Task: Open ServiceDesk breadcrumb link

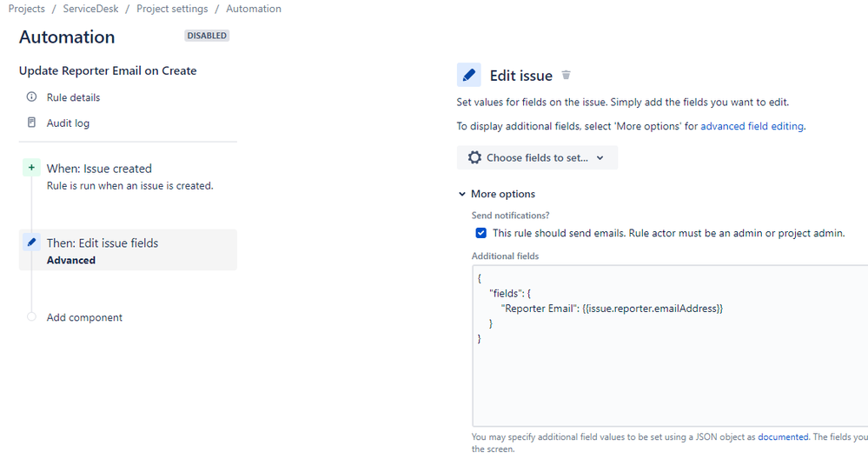Action: [90, 9]
